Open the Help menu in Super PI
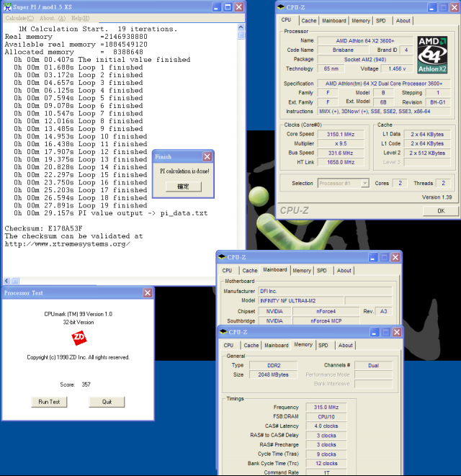Screen dimensions: 461x476 pyautogui.click(x=80, y=18)
